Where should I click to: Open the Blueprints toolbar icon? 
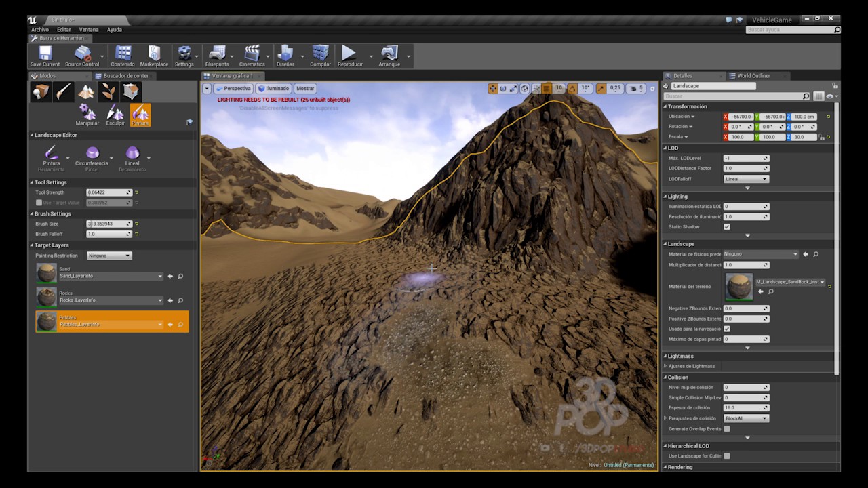click(217, 53)
